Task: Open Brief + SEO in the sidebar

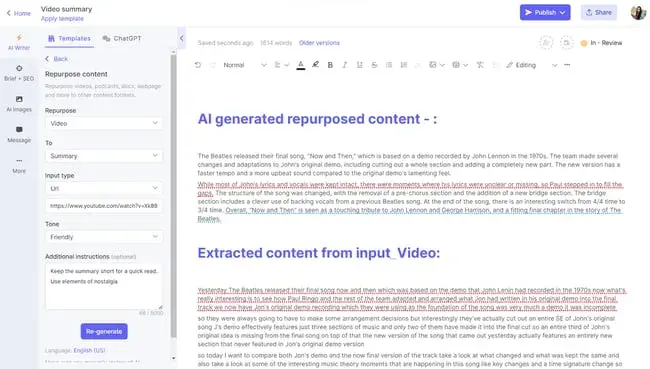Action: (x=19, y=73)
